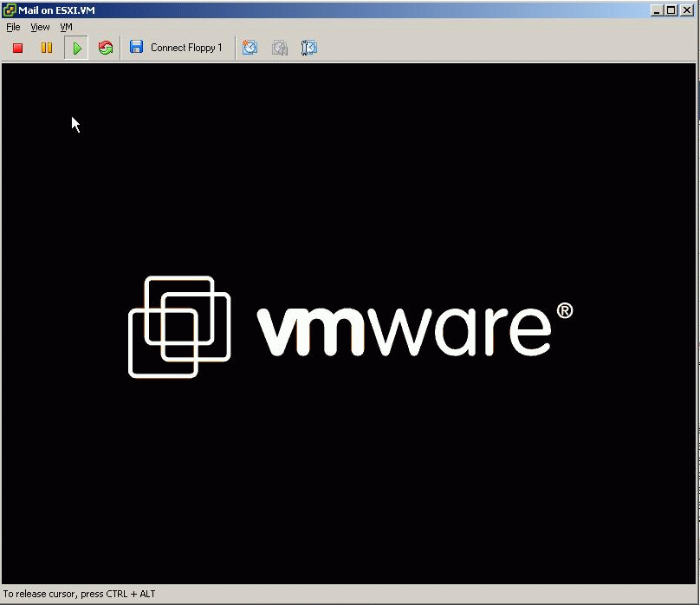Screen dimensions: 700x605
Task: Click the 'To release cursor' status text
Action: point(80,594)
